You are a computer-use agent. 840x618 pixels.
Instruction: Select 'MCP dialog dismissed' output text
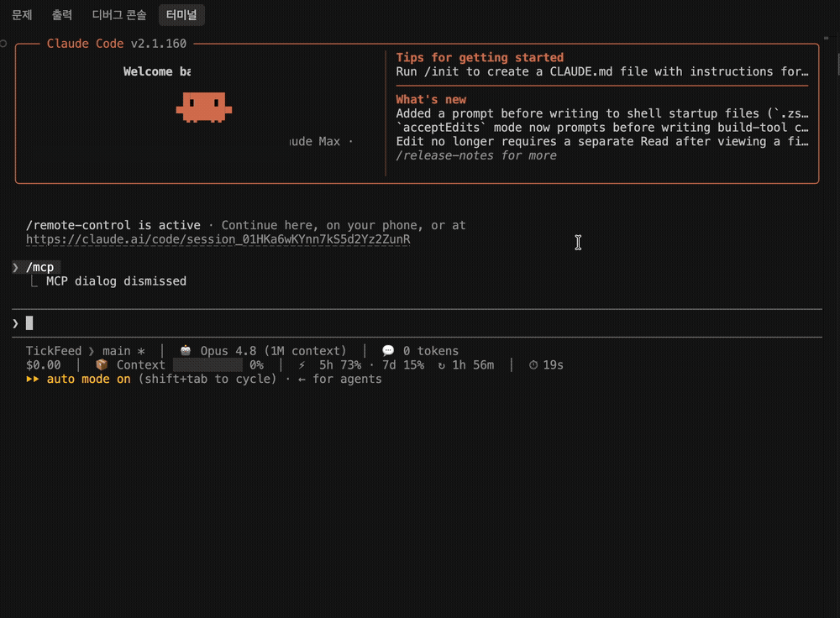[x=116, y=281]
